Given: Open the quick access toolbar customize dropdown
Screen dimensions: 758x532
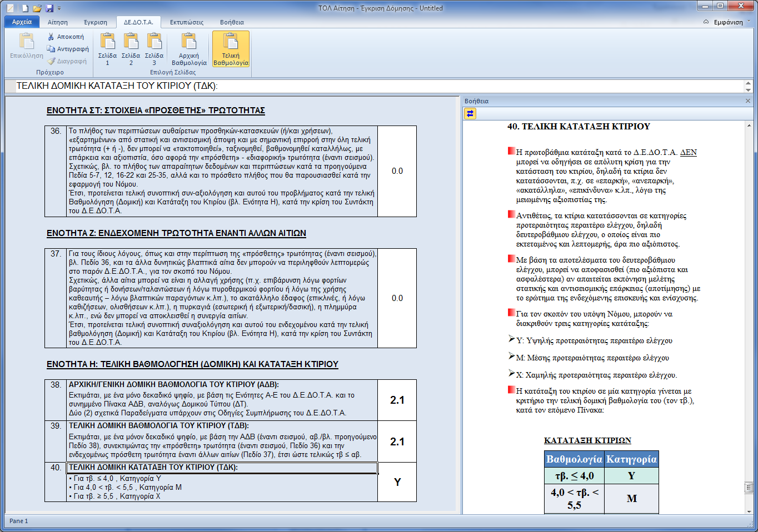Looking at the screenshot, I should tap(59, 9).
